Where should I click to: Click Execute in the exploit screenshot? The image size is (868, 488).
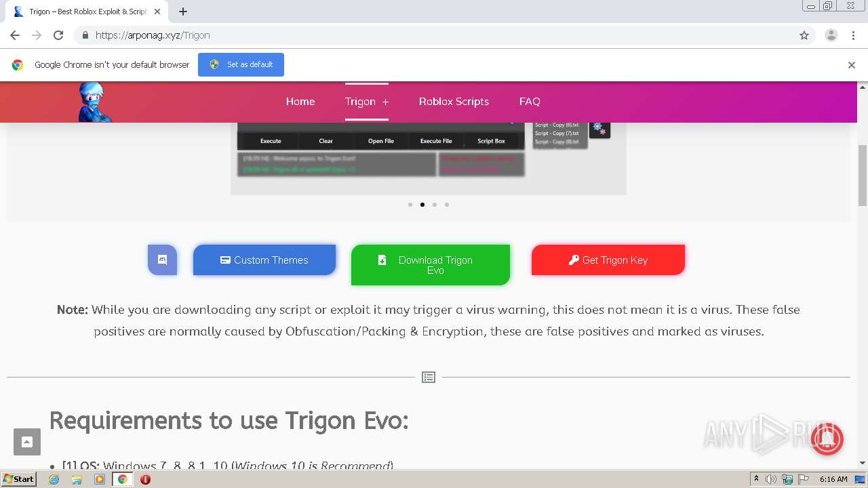click(271, 141)
